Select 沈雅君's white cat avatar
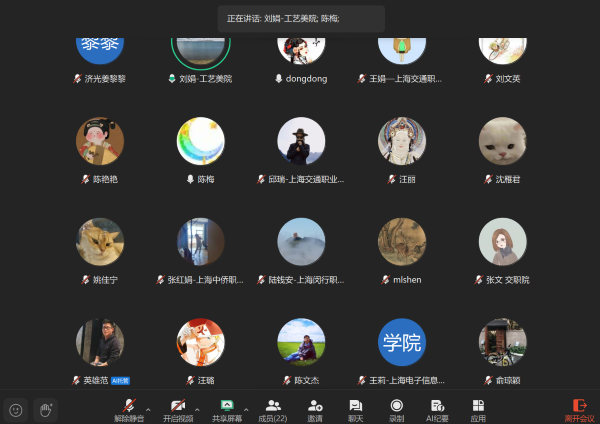The height and width of the screenshot is (424, 600). [503, 142]
